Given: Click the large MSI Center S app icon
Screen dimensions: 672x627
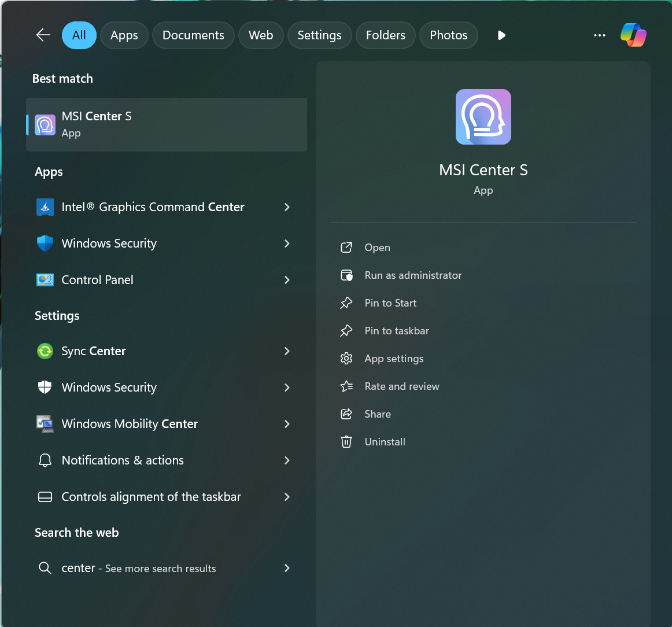Looking at the screenshot, I should (483, 117).
